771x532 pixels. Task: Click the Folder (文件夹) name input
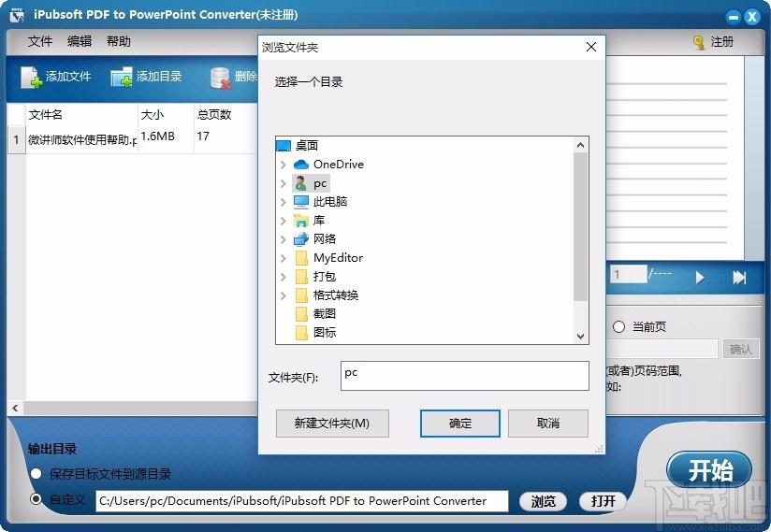[x=464, y=376]
